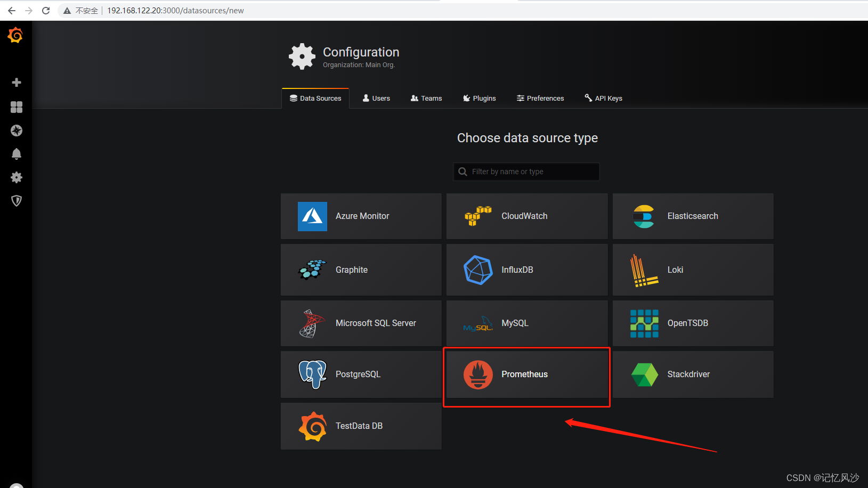Click 'Choose data source type' heading

point(528,138)
